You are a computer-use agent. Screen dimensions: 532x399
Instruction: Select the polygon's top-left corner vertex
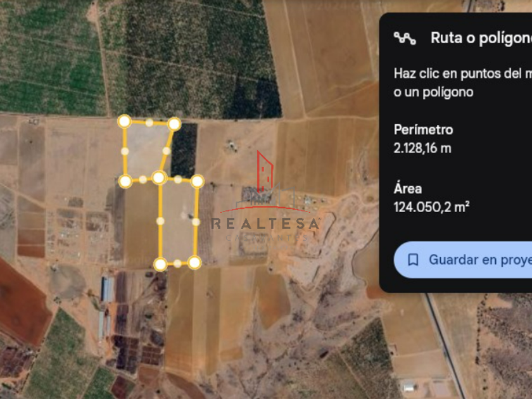[125, 121]
